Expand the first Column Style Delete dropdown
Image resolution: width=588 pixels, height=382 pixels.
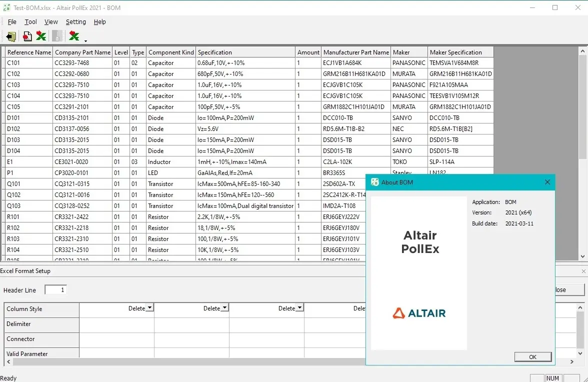149,308
